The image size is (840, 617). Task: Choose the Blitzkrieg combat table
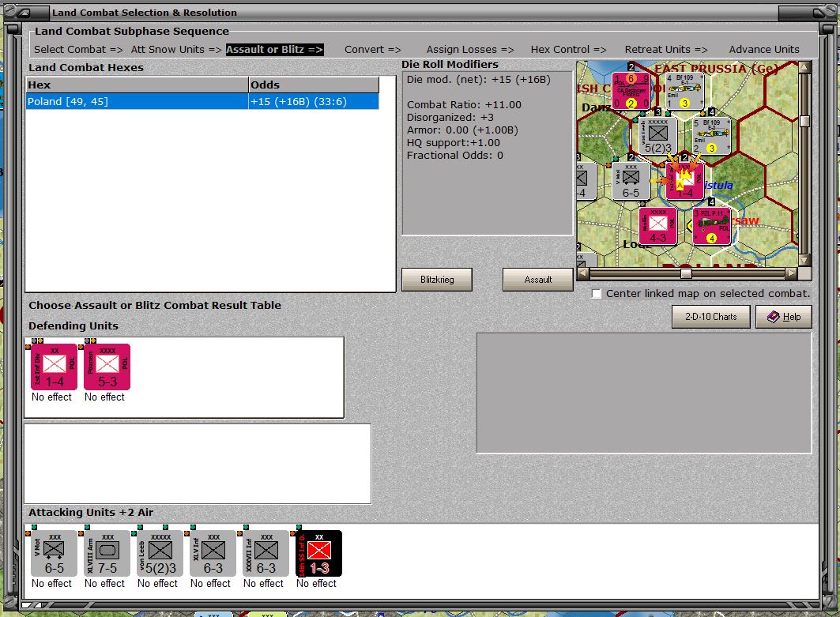pos(437,280)
